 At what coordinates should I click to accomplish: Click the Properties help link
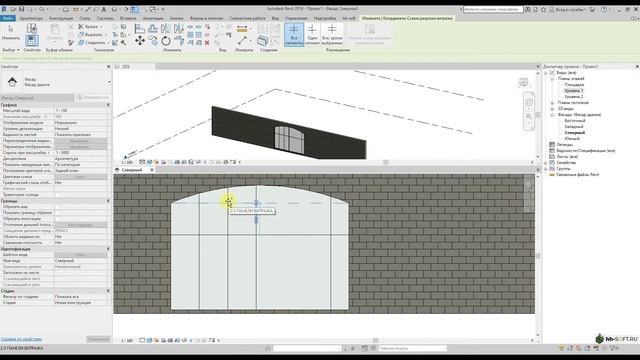click(21, 339)
